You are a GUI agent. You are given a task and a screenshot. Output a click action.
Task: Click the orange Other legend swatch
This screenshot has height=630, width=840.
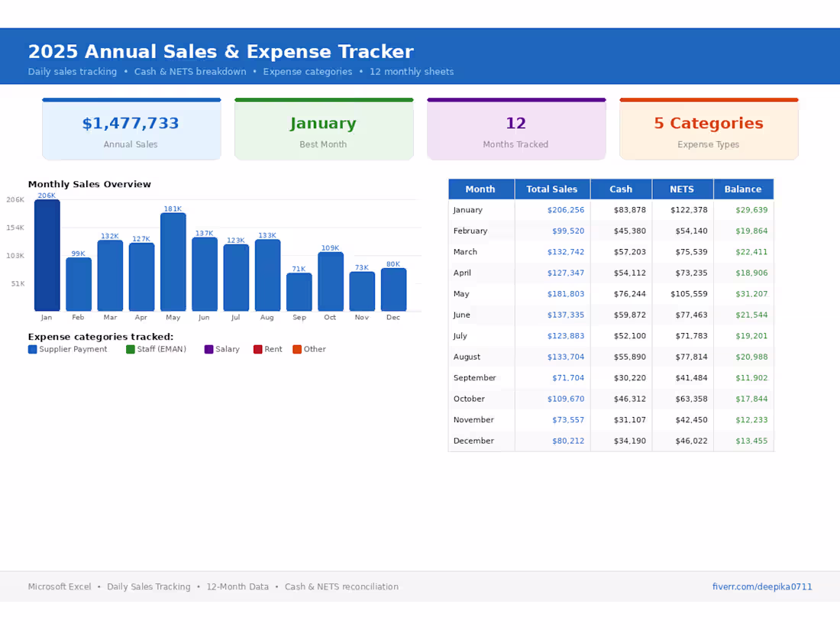tap(297, 349)
